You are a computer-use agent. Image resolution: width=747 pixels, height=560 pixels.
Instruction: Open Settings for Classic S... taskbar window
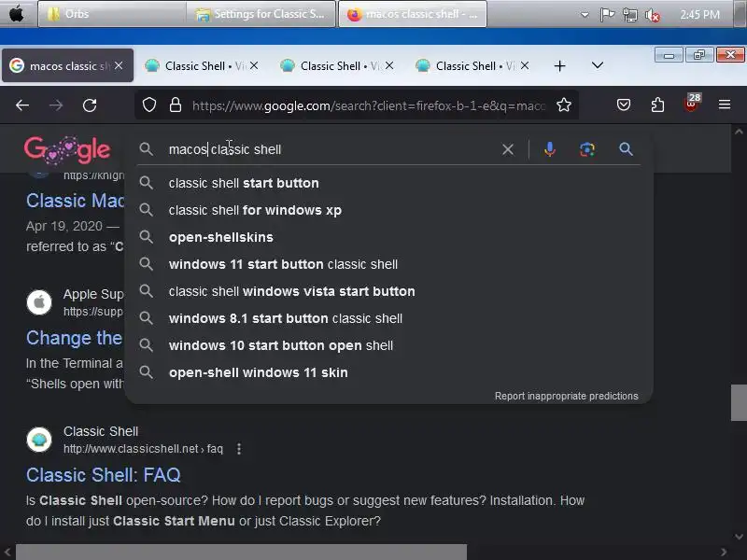(261, 14)
